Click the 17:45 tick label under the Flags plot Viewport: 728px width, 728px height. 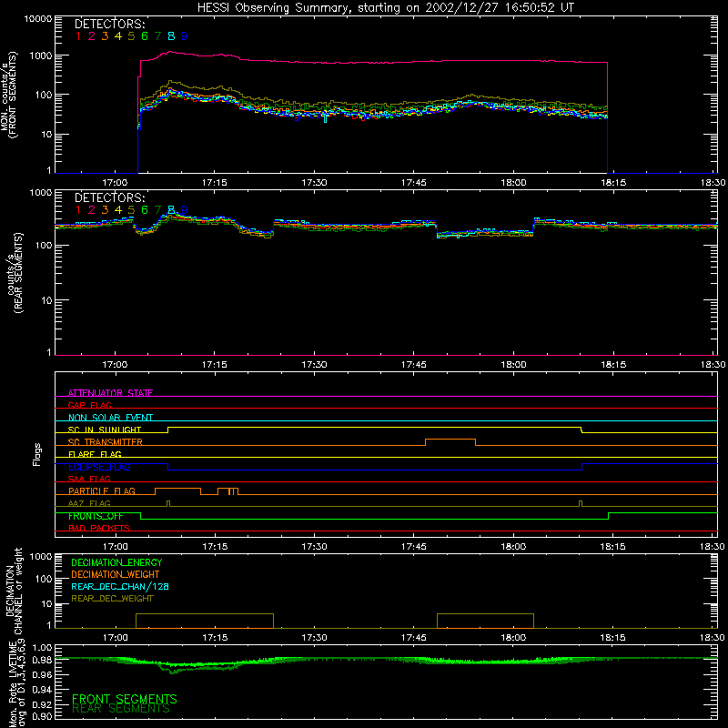tap(414, 547)
